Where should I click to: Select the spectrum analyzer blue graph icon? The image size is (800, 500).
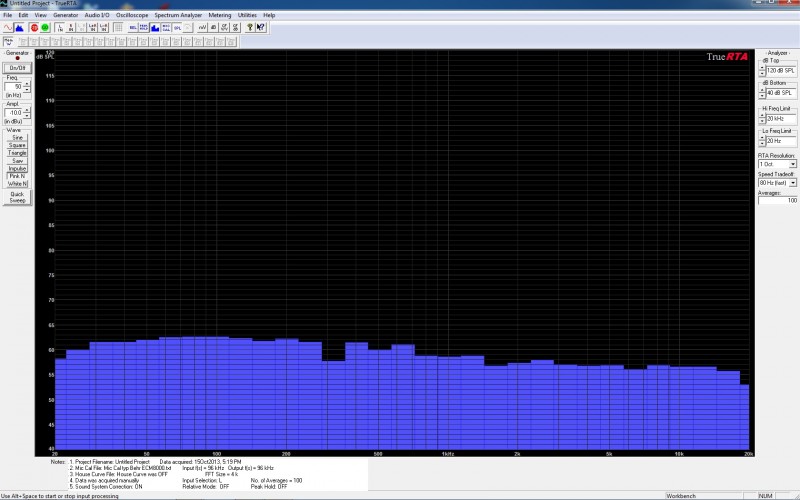19,28
